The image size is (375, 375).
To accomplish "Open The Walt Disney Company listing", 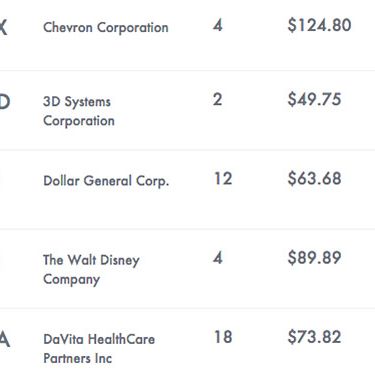I will 91,269.
